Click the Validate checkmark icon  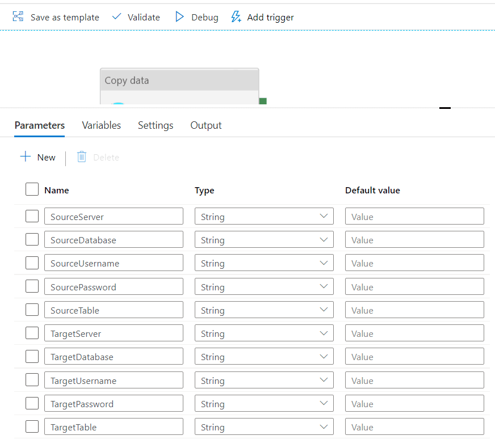[x=116, y=16]
